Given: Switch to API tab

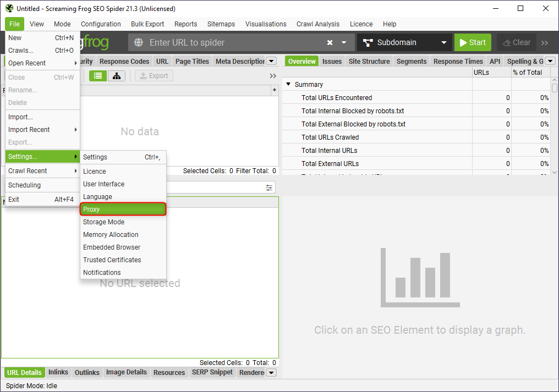Looking at the screenshot, I should click(x=495, y=61).
